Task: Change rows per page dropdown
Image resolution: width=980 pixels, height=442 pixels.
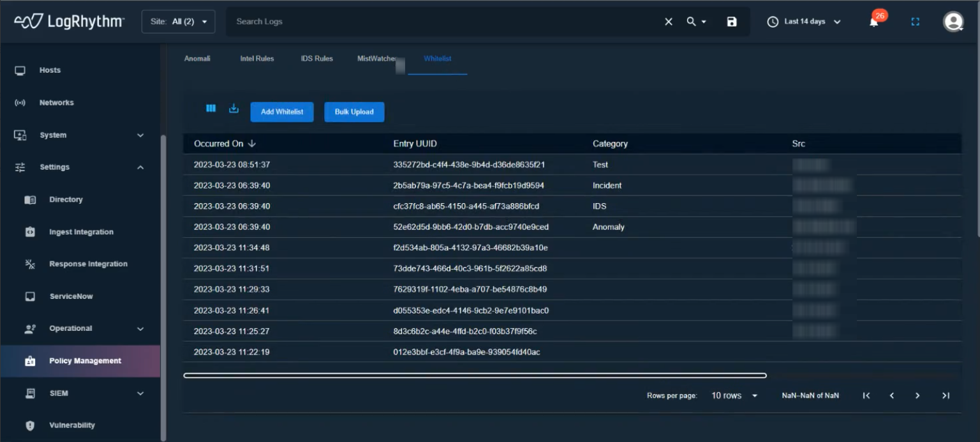Action: tap(734, 396)
